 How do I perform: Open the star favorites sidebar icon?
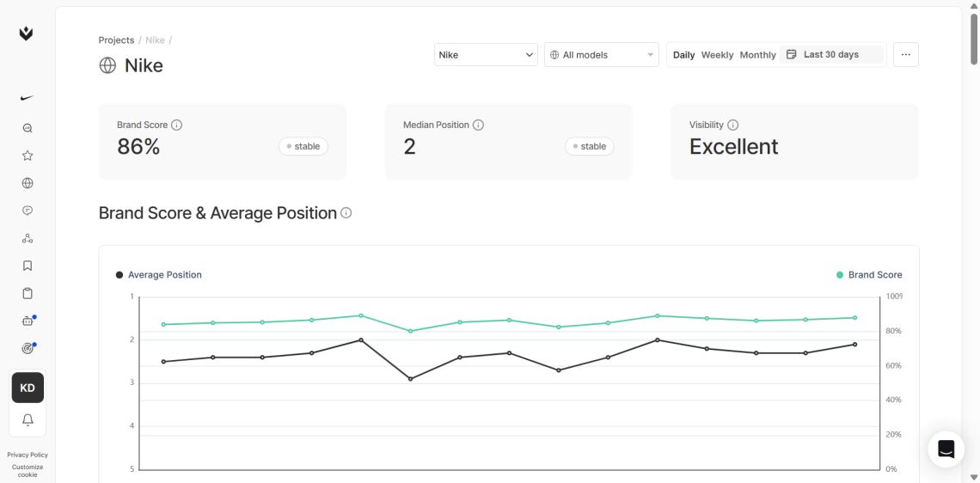point(28,156)
